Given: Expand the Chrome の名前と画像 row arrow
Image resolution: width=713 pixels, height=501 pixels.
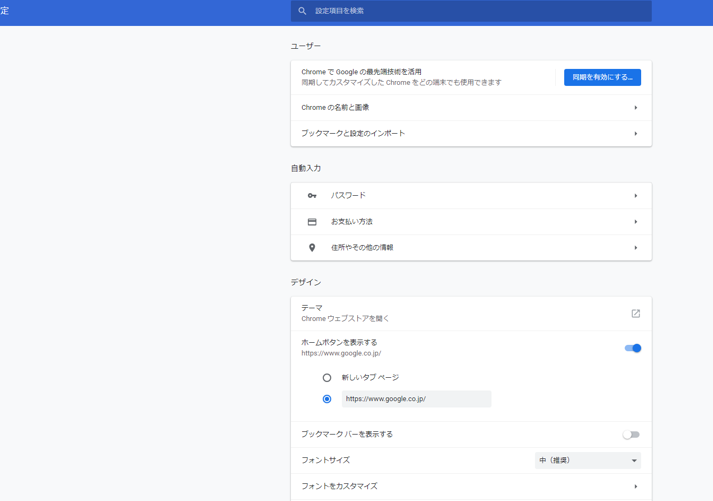Looking at the screenshot, I should point(636,108).
